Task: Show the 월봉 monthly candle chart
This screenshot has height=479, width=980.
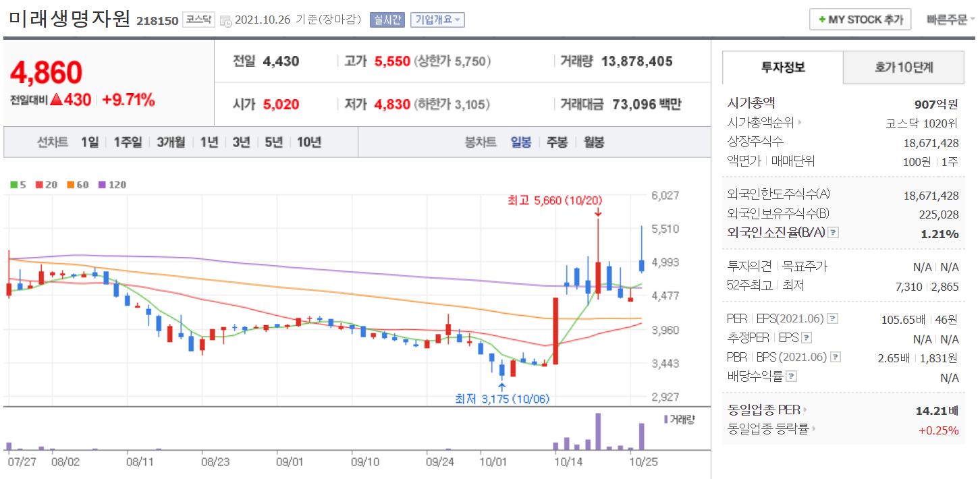Action: coord(594,142)
